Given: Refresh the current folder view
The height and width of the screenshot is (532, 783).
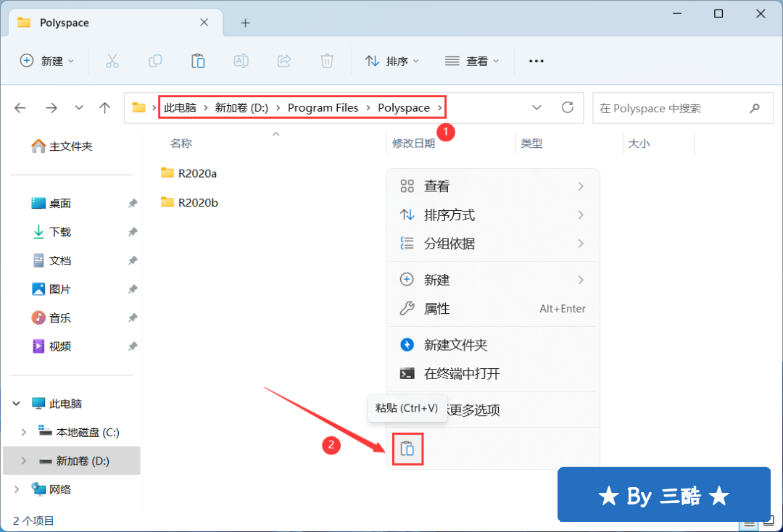Looking at the screenshot, I should [x=567, y=107].
